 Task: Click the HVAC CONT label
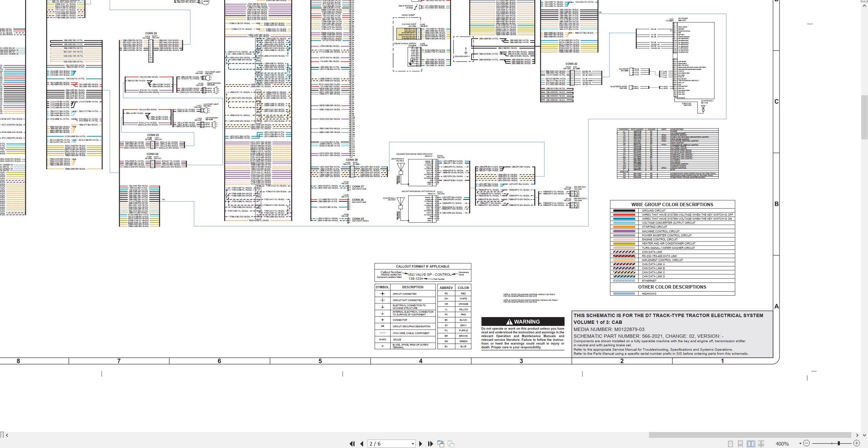[x=408, y=15]
